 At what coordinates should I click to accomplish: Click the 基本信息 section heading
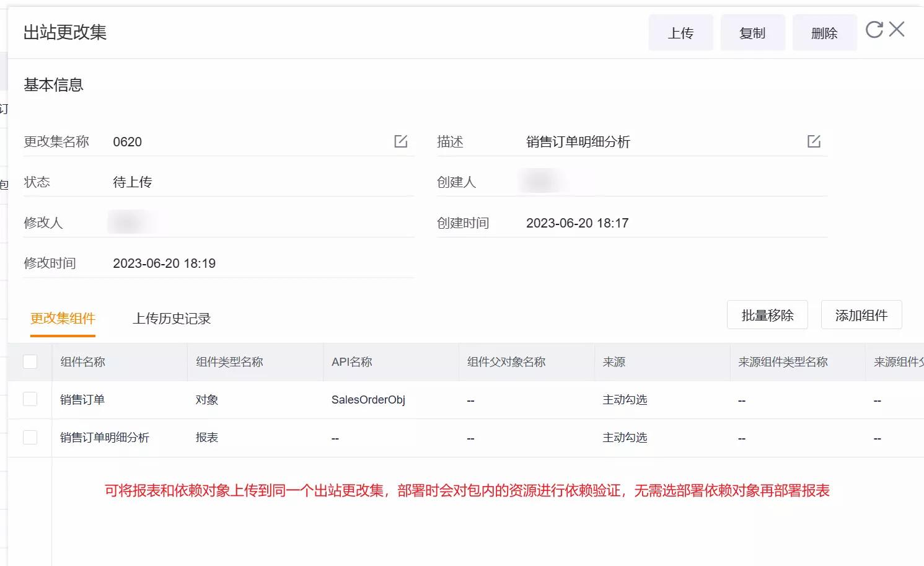click(53, 85)
